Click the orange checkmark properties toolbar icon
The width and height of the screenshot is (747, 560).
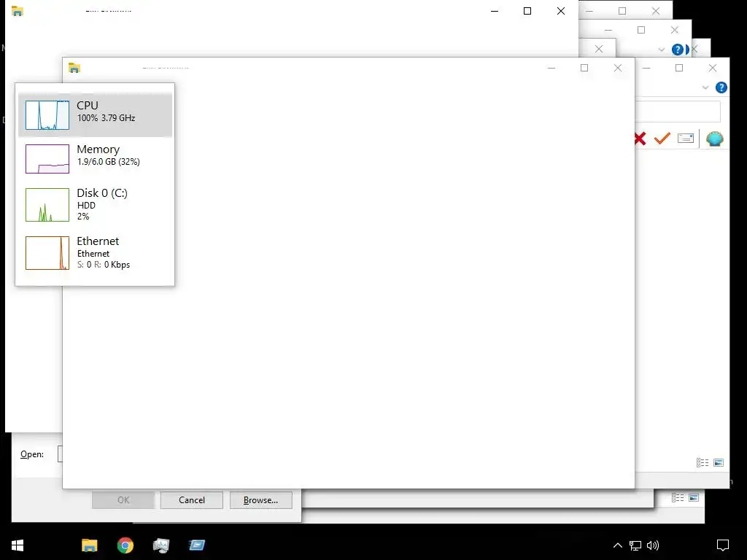point(662,138)
